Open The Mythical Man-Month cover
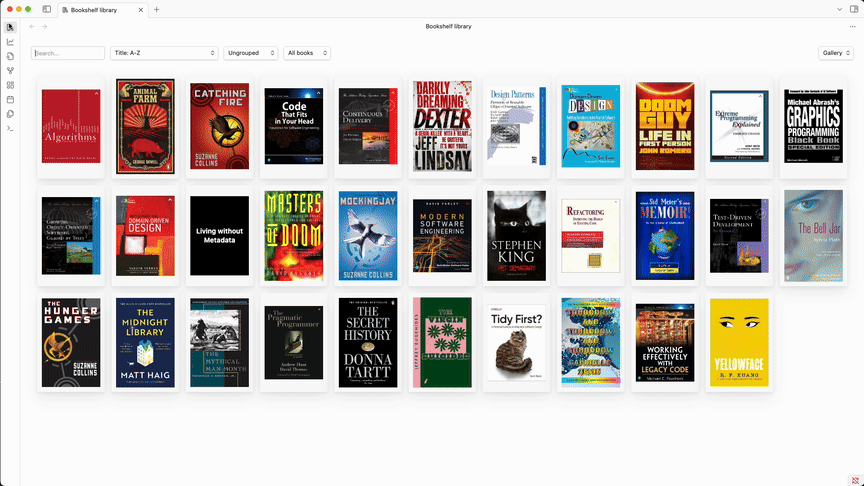 219,343
